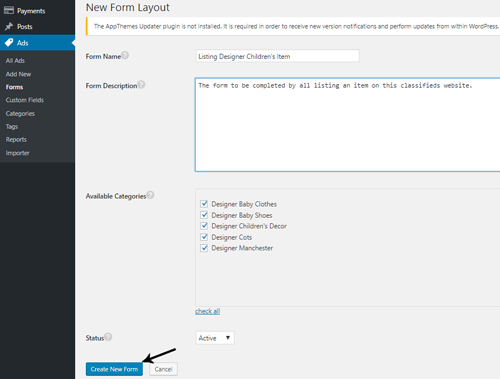Open Payments menu in sidebar

pos(37,11)
